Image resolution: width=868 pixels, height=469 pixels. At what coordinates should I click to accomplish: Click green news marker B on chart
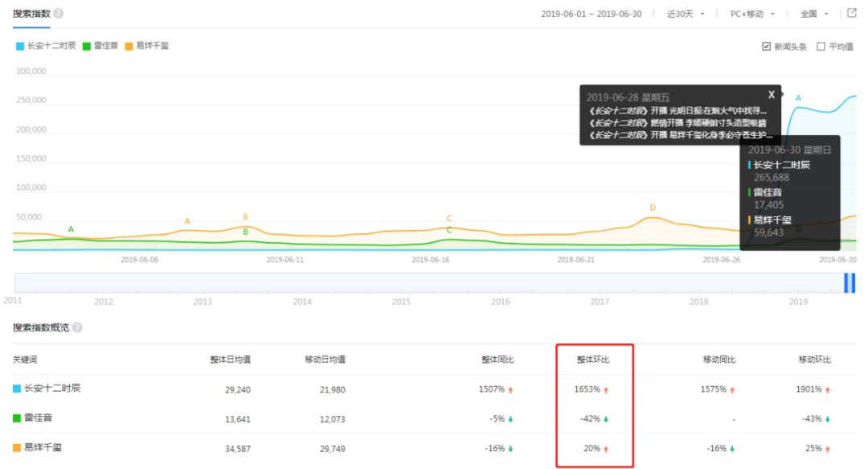245,232
